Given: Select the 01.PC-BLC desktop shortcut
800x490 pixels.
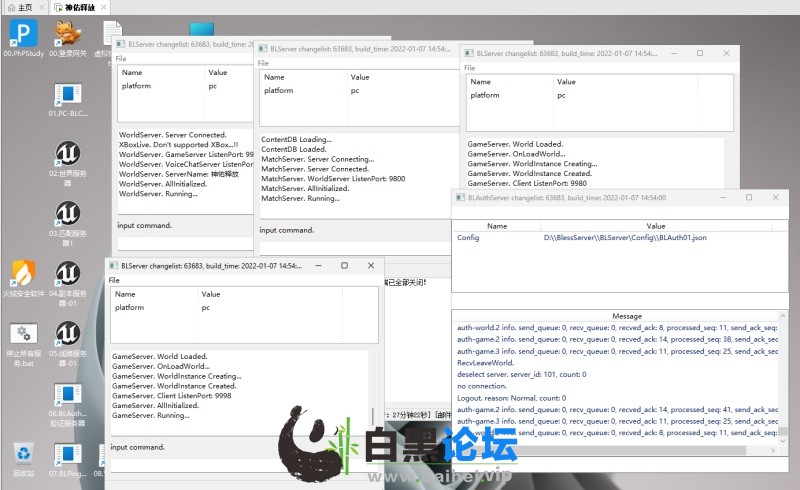Looking at the screenshot, I should [x=68, y=95].
